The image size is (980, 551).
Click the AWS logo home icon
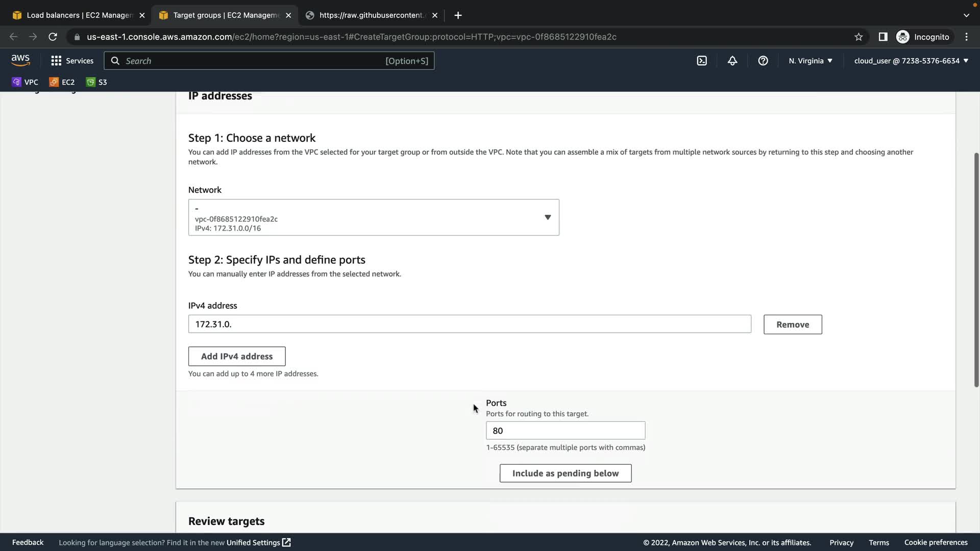(20, 60)
